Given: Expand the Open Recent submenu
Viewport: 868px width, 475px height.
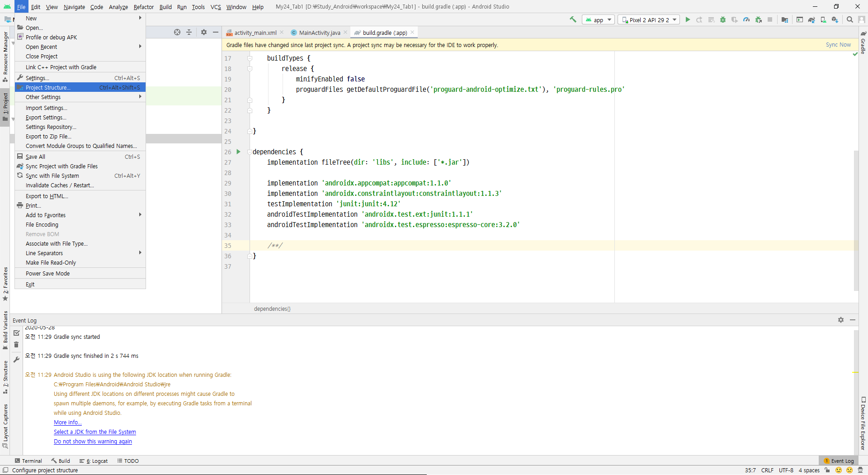Looking at the screenshot, I should coord(80,47).
